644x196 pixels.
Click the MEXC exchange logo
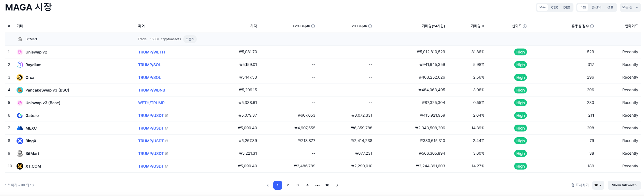[20, 128]
